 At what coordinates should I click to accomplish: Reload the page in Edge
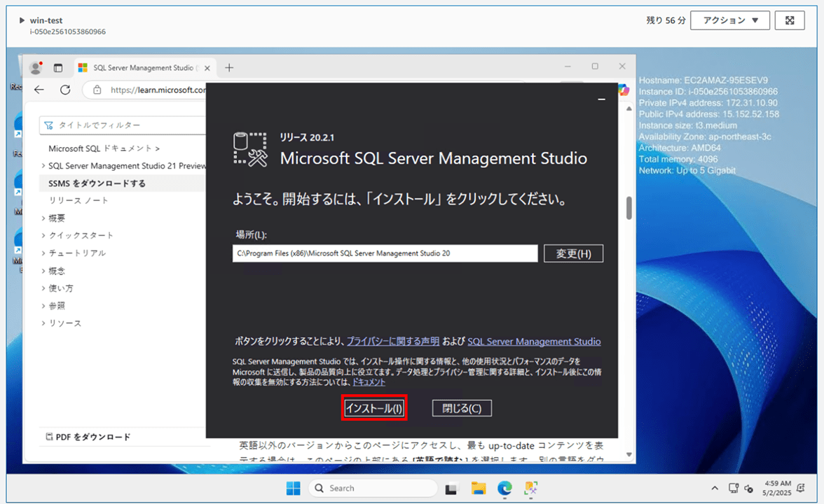(65, 90)
